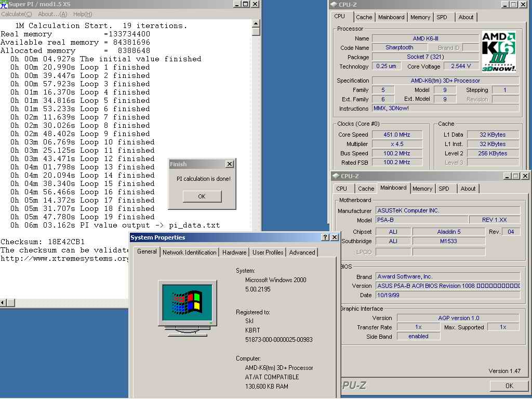
Task: Close the System Properties window
Action: coord(334,237)
